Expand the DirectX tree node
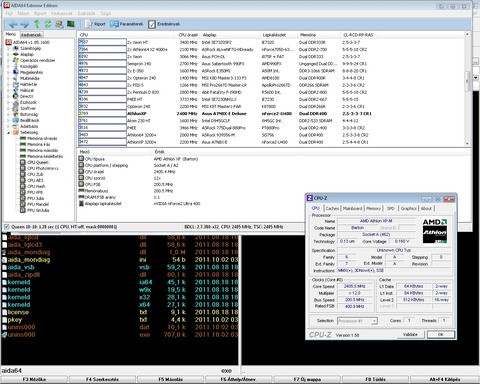Image resolution: width=480 pixels, height=384 pixels. [8, 96]
